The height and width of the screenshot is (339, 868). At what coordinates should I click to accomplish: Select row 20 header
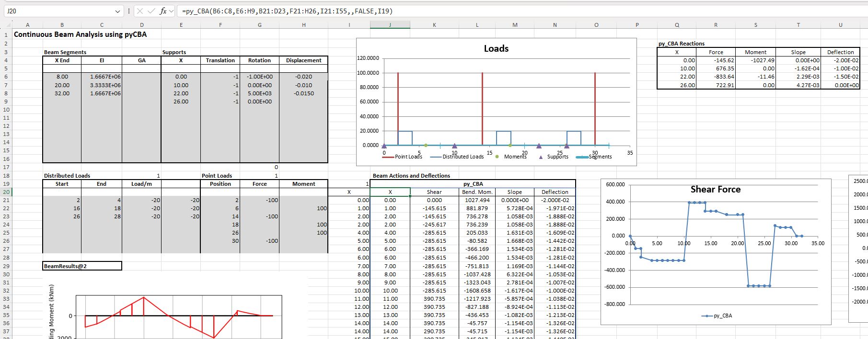(6, 192)
